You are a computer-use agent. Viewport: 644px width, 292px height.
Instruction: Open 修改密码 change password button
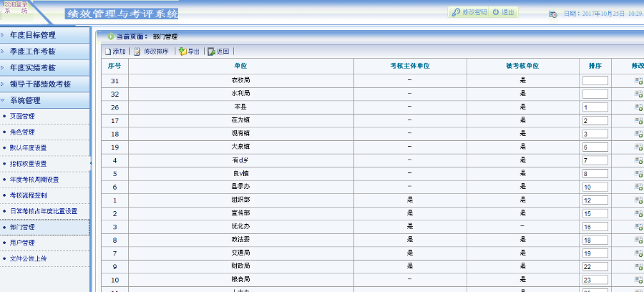[468, 12]
